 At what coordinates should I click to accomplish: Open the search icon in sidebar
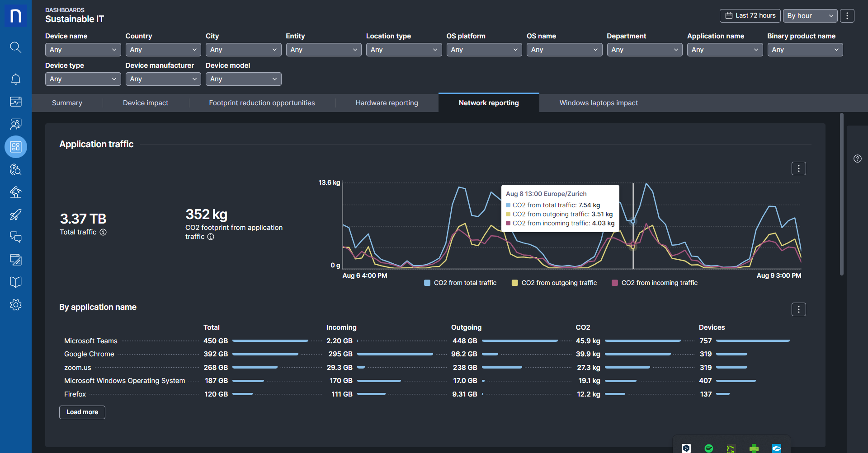(15, 47)
